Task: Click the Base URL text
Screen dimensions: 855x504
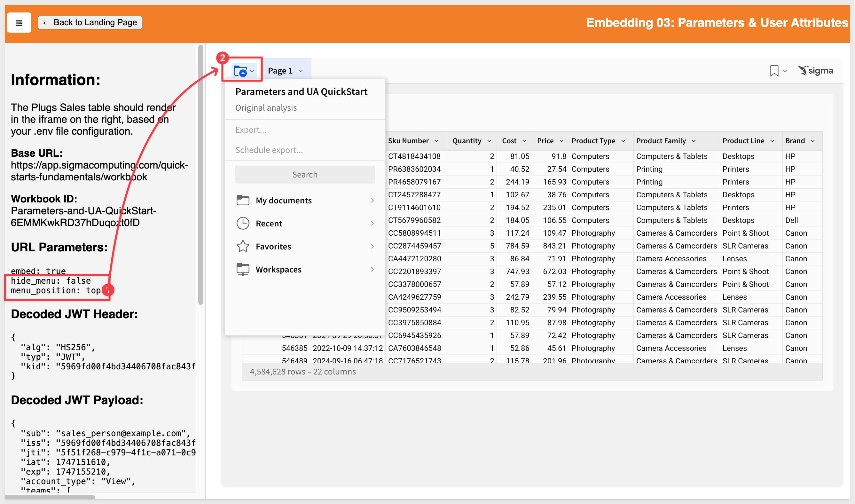Action: (99, 171)
